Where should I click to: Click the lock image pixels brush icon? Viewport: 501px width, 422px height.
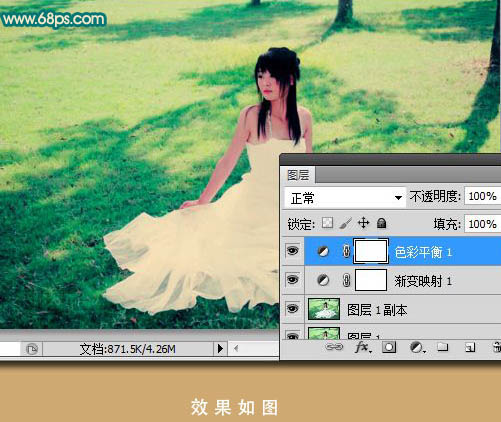tap(345, 223)
